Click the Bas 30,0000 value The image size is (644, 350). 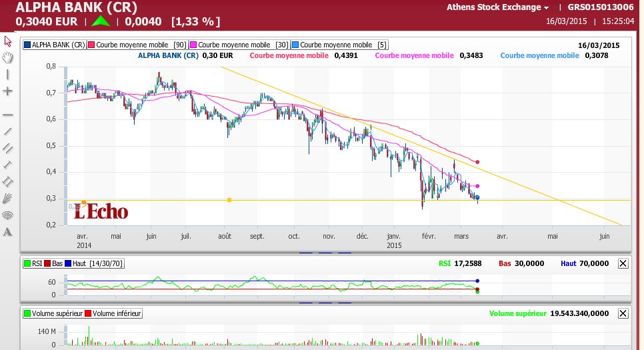[x=529, y=263]
